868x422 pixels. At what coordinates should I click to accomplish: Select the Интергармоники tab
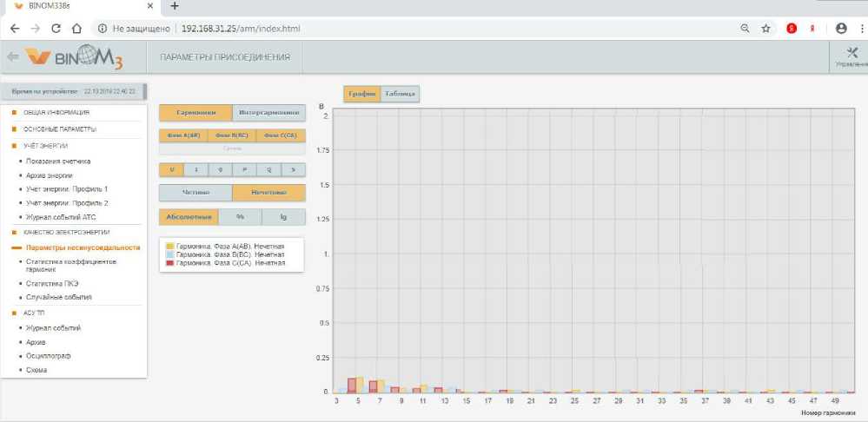268,112
